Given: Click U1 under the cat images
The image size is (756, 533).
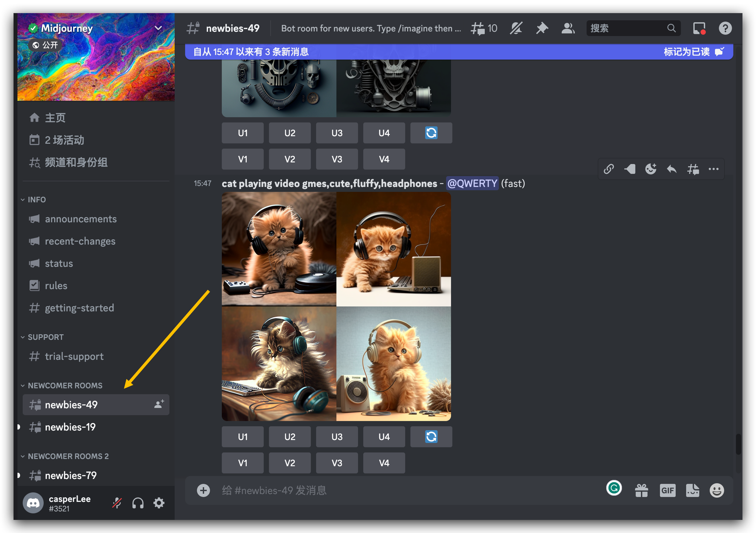Looking at the screenshot, I should pos(243,437).
